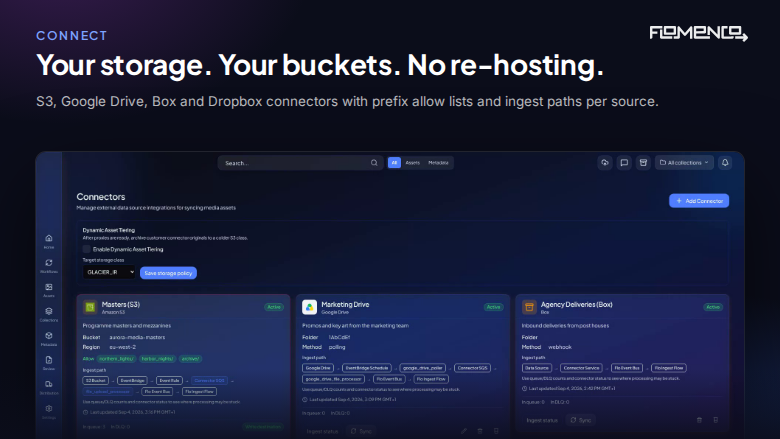Screen dimensions: 780x439
Task: Open Distribution in the sidebar
Action: [49, 387]
